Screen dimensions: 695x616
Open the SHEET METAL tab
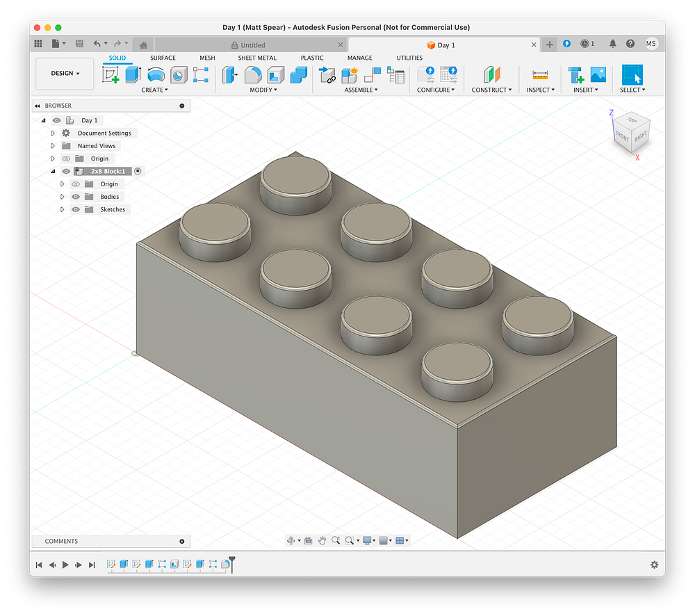(257, 58)
